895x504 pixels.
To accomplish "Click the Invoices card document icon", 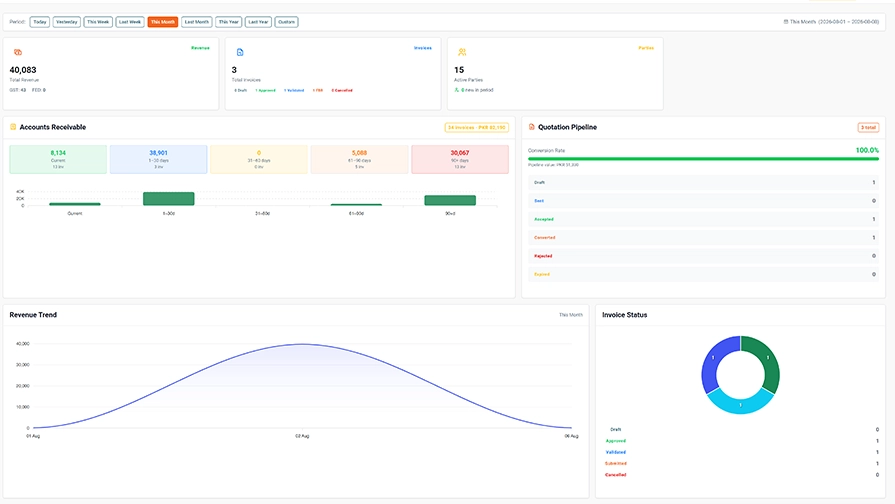I will tap(240, 52).
